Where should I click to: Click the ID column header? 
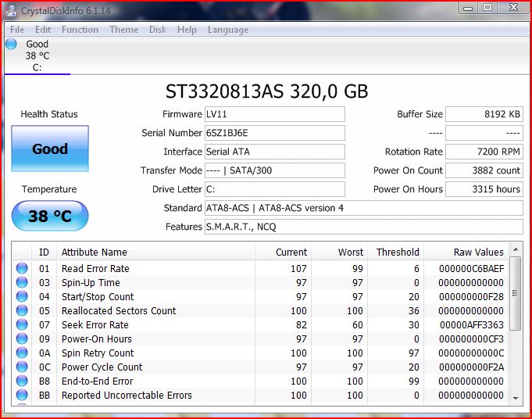click(44, 252)
